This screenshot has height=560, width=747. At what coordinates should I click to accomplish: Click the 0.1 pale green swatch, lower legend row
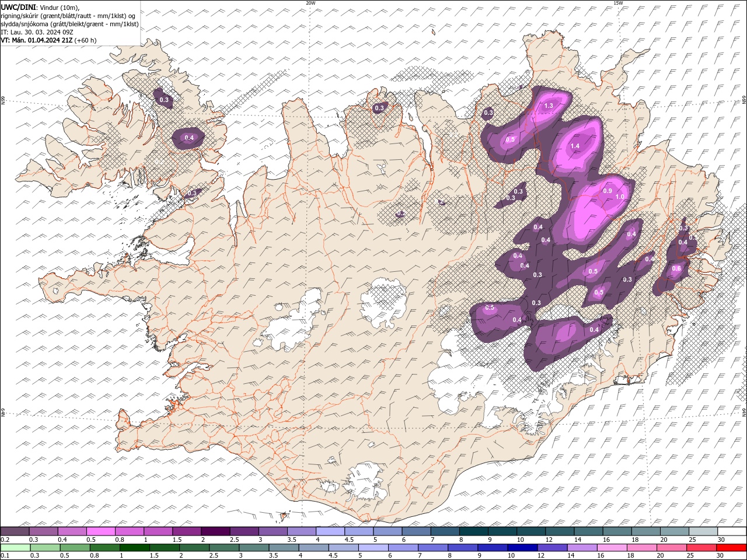click(x=16, y=548)
